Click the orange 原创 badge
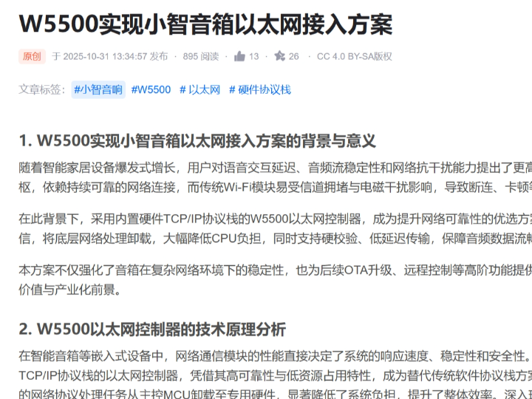This screenshot has width=532, height=399. point(32,56)
